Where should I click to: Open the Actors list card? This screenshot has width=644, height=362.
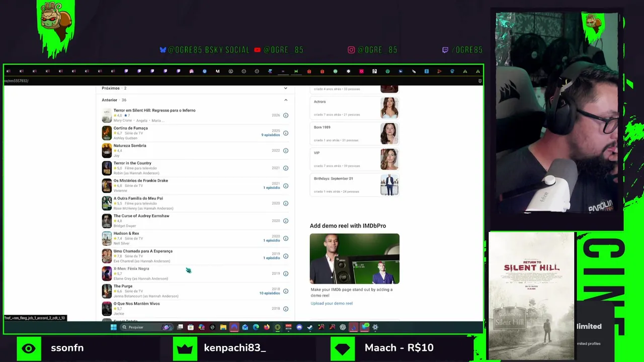pyautogui.click(x=355, y=108)
